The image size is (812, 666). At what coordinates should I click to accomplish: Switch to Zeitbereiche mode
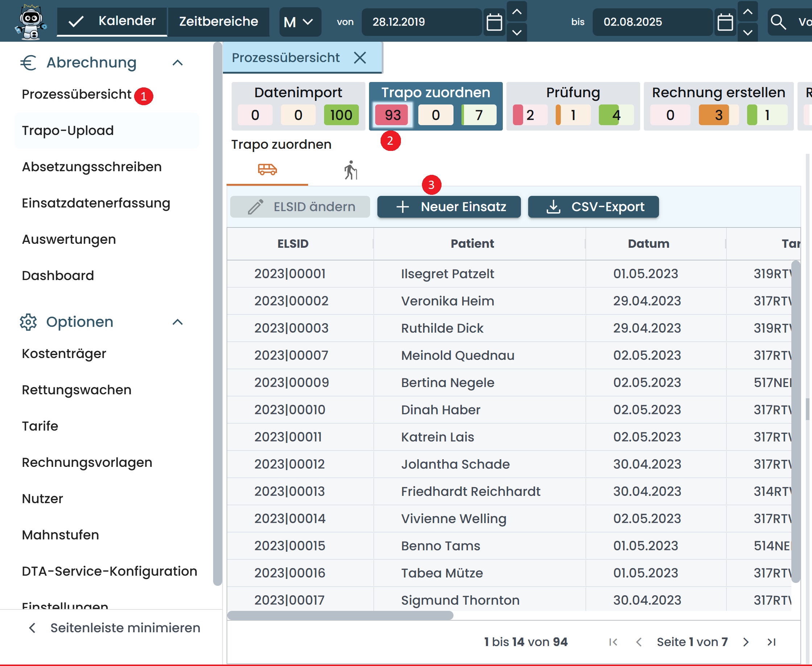click(x=219, y=21)
